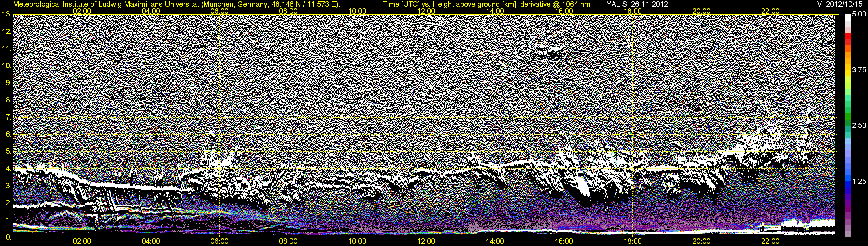Click the 14:00 label on the bottom time axis
The width and height of the screenshot is (868, 246).
coord(495,242)
